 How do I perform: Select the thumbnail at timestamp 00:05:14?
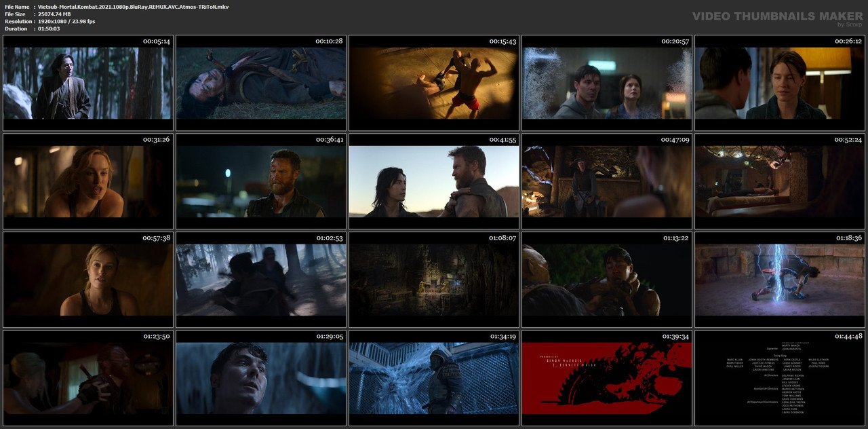pos(88,83)
